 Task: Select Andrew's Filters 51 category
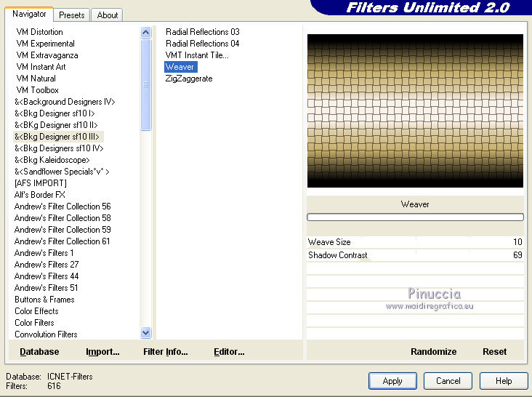(46, 288)
